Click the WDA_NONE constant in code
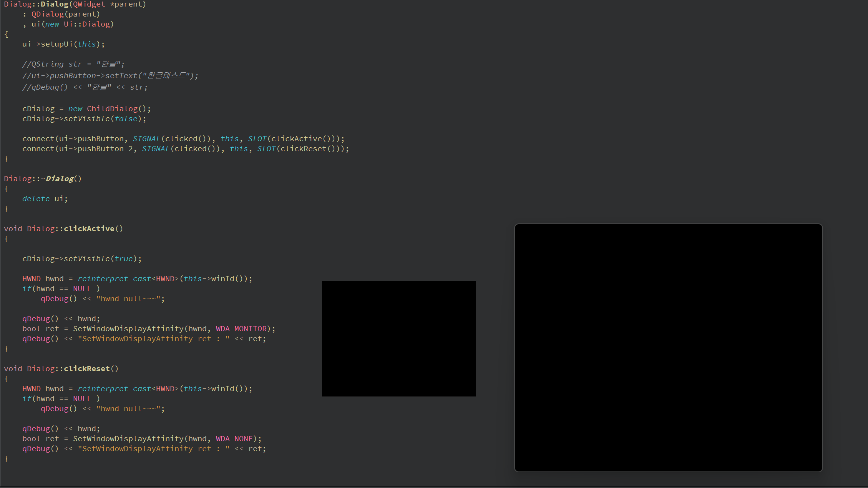 [234, 439]
